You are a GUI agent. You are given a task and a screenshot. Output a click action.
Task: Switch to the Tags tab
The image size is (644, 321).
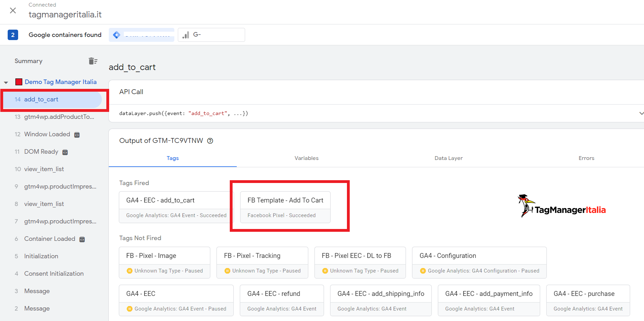(173, 158)
